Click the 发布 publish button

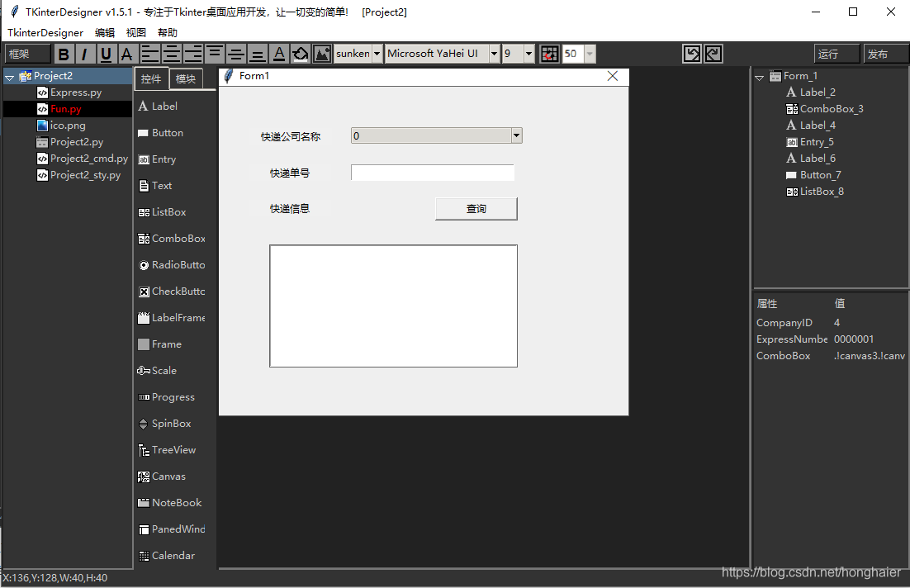(885, 54)
